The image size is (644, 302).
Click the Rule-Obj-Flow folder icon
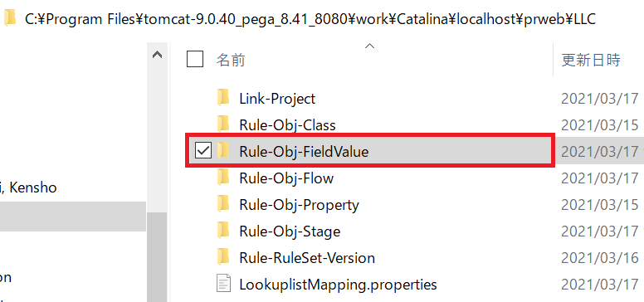(223, 178)
